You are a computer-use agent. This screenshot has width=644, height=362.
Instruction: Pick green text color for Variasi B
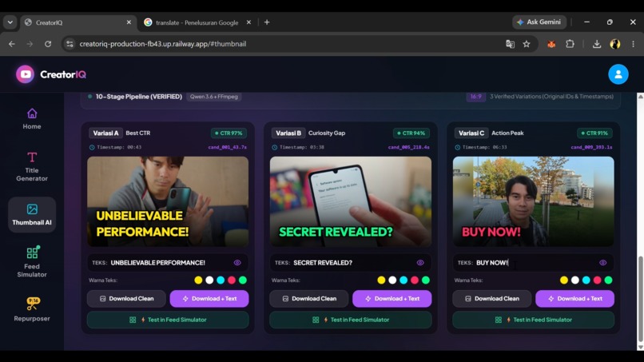click(426, 280)
